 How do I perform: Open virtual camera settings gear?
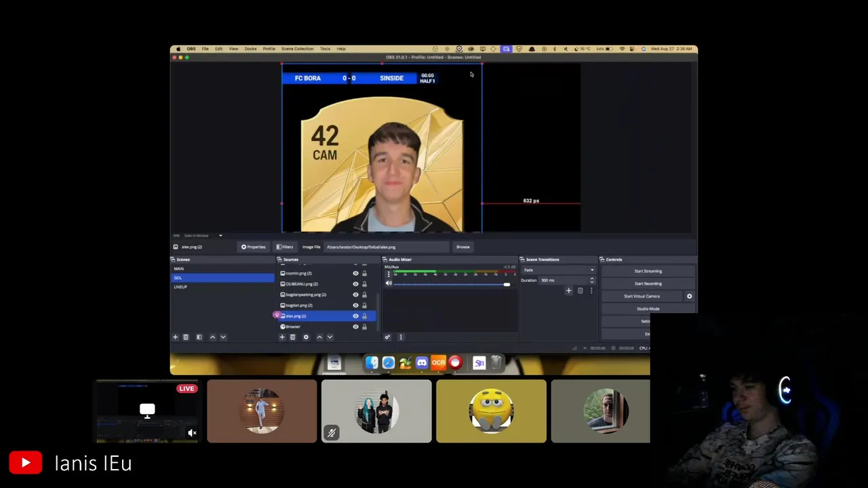(690, 296)
